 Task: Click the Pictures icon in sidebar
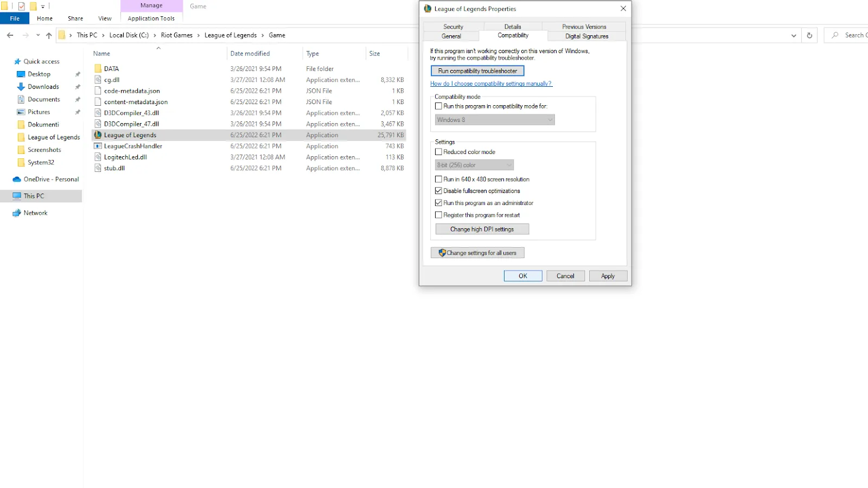tap(21, 112)
